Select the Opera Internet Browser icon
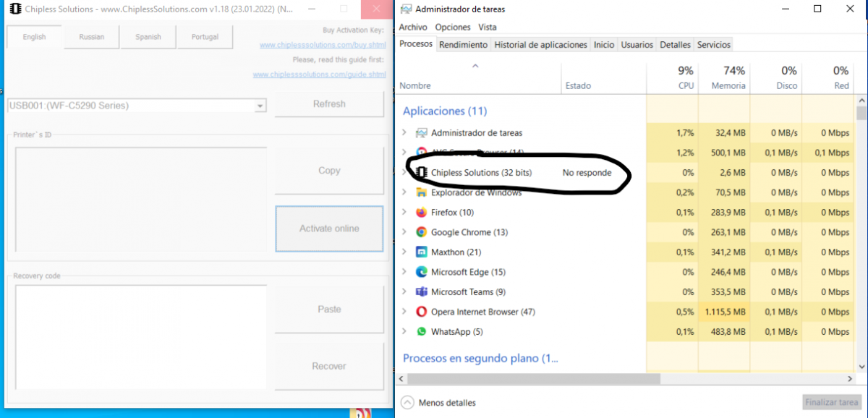The image size is (868, 418). click(x=422, y=312)
